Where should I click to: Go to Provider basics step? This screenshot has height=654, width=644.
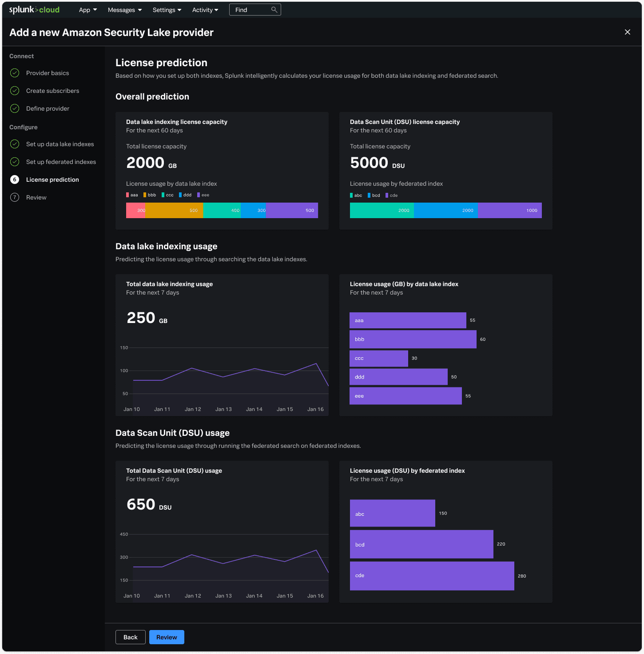[48, 73]
